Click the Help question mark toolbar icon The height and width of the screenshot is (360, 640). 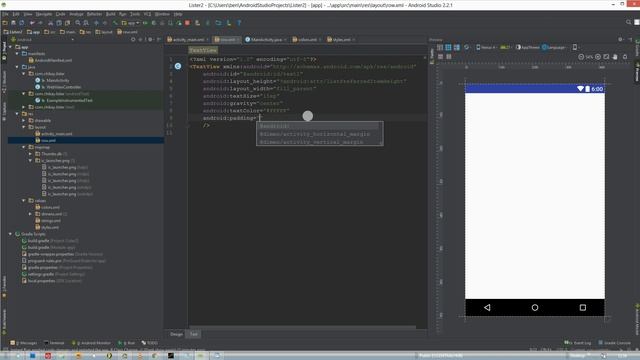tap(239, 23)
